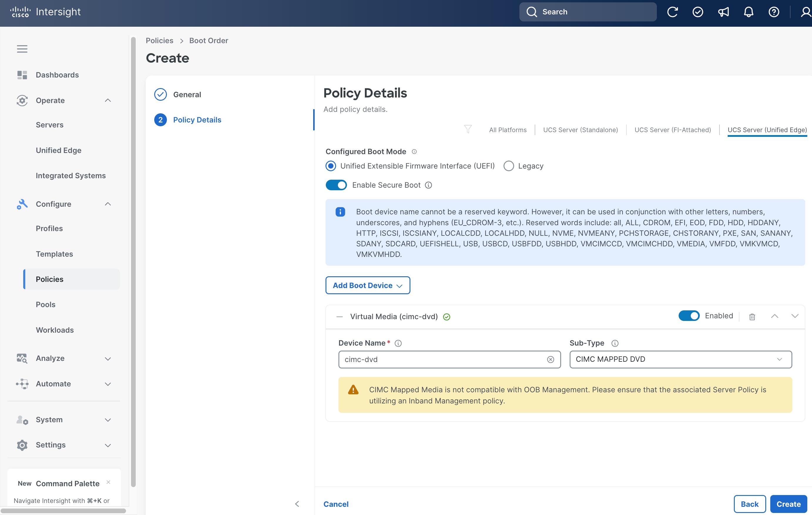Viewport: 812px width, 515px height.
Task: Toggle the Virtual Media Enabled switch
Action: pyautogui.click(x=689, y=316)
